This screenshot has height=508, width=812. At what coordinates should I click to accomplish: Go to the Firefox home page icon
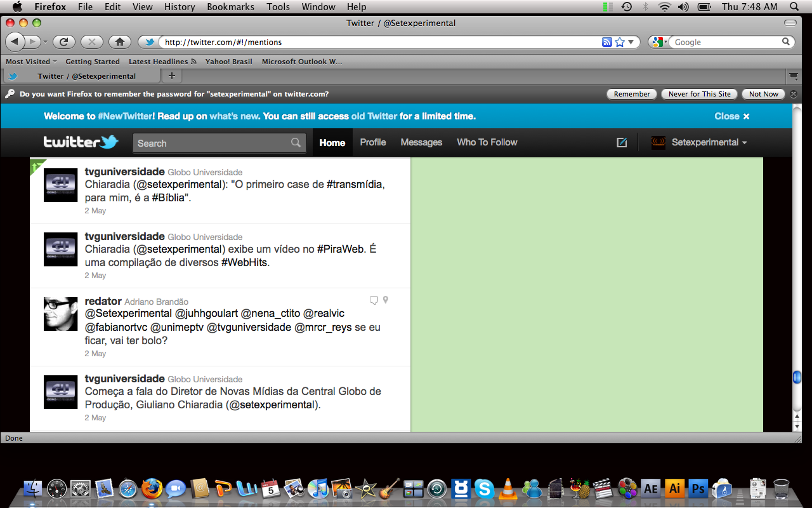(x=119, y=42)
